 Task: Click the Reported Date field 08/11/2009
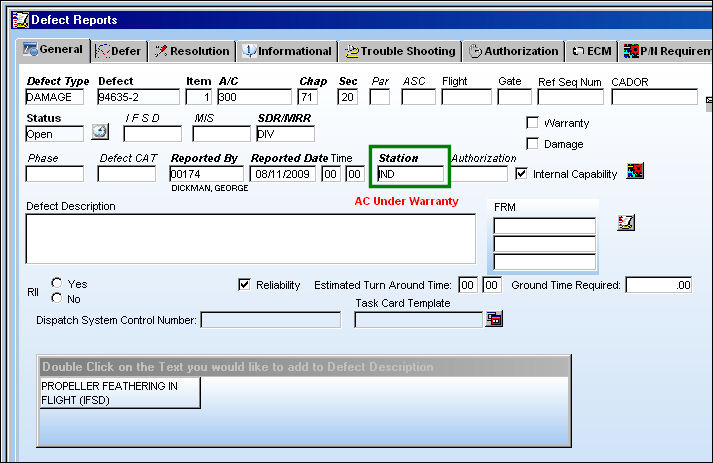pyautogui.click(x=282, y=174)
